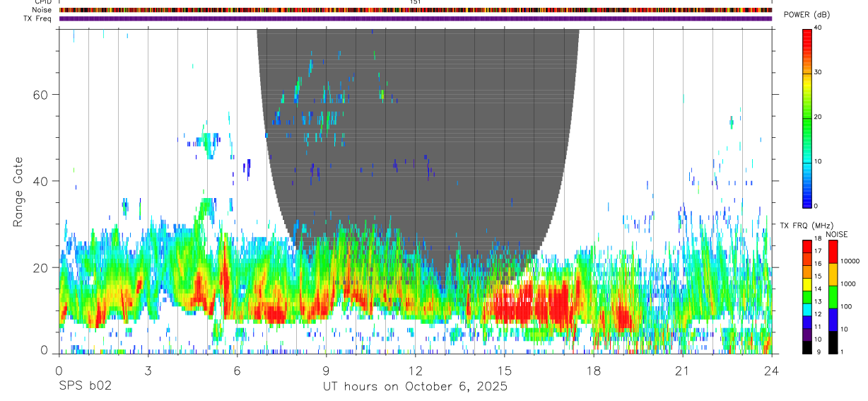Click the 21 tick on UT hours axis
Screen dimensions: 868x401
point(682,371)
